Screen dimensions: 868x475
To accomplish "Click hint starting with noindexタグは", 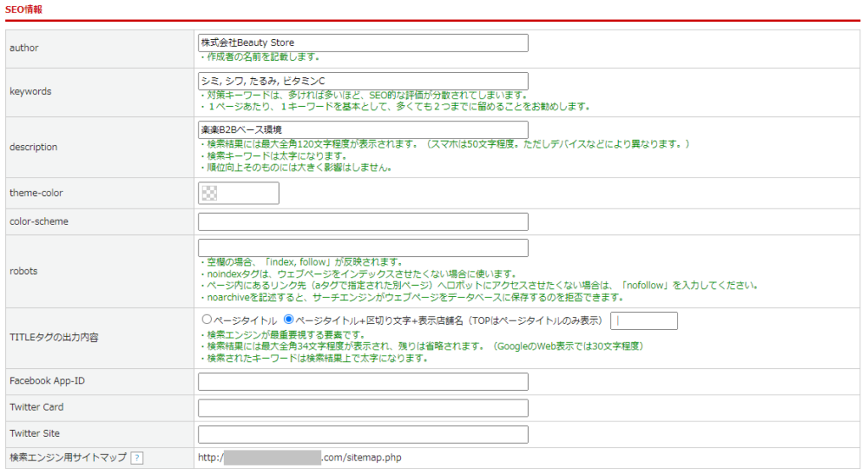I will click(359, 274).
